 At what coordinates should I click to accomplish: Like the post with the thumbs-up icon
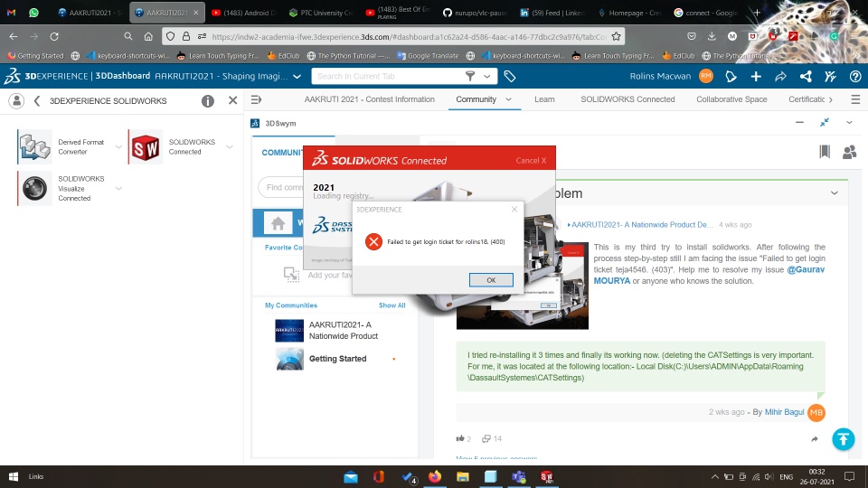click(x=460, y=438)
